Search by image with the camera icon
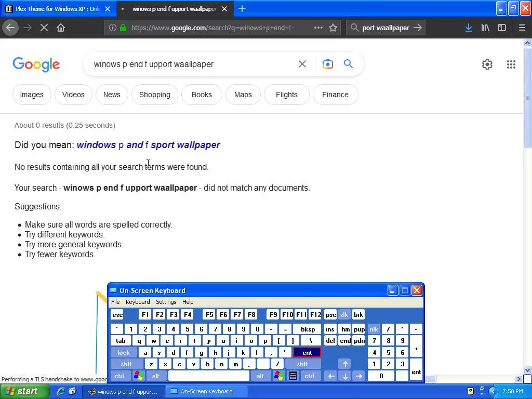Viewport: 532px width, 399px height. [x=328, y=64]
